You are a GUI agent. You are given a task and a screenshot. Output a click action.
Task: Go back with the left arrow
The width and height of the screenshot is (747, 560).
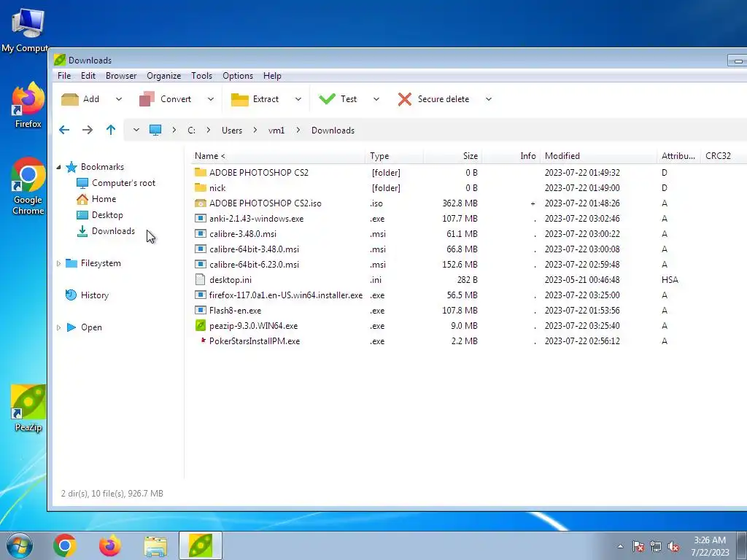tap(64, 130)
